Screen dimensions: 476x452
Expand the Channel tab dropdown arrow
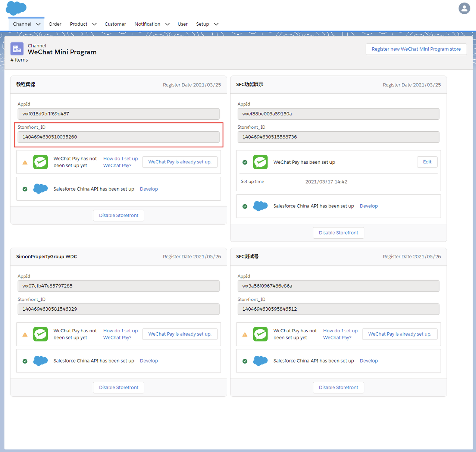[x=38, y=24]
